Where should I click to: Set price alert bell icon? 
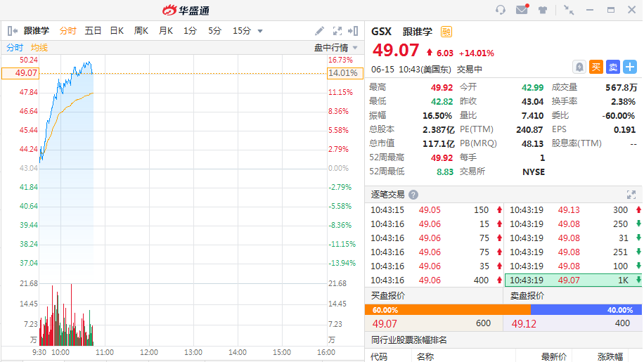pyautogui.click(x=579, y=67)
